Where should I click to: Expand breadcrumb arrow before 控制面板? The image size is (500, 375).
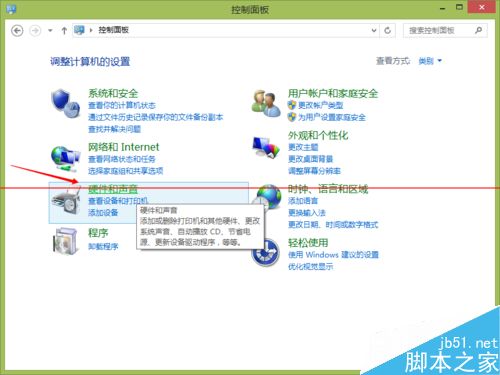(x=91, y=30)
